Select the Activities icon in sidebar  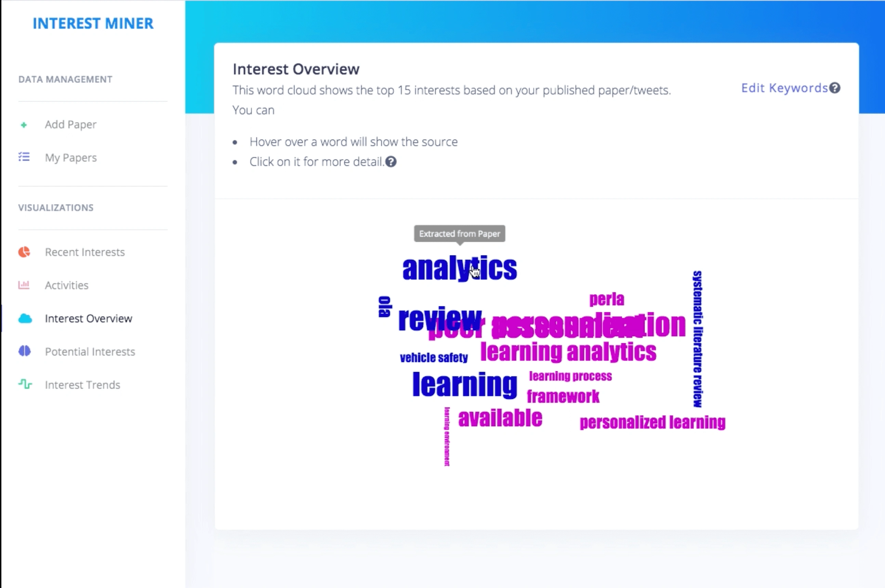pos(24,285)
